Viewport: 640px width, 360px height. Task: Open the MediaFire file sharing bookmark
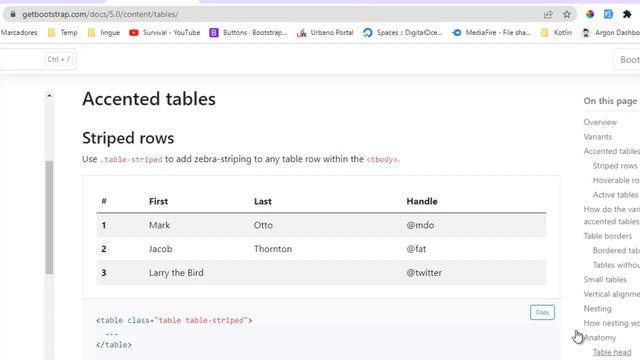(491, 33)
